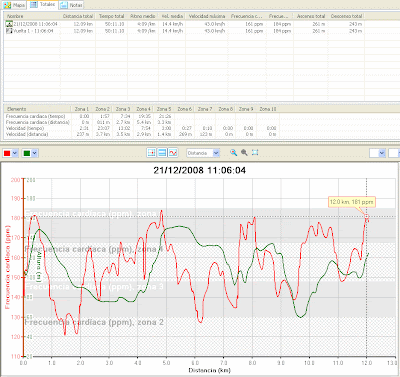
Task: Select the Totales tab
Action: (x=43, y=5)
